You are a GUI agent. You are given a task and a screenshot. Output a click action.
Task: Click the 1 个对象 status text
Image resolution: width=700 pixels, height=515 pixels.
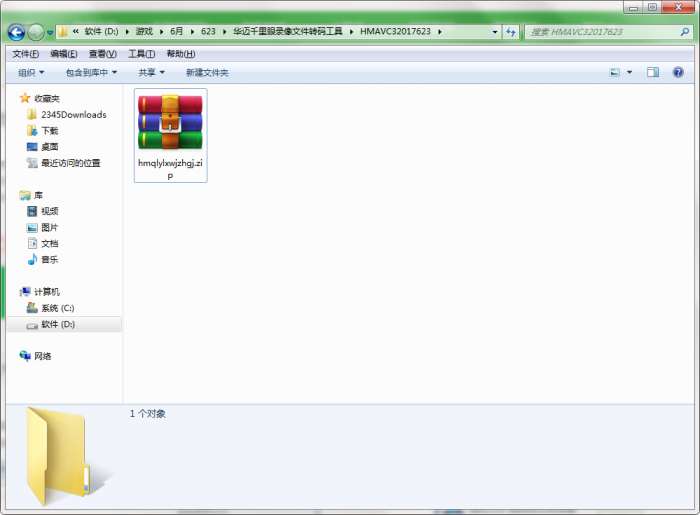tap(148, 414)
